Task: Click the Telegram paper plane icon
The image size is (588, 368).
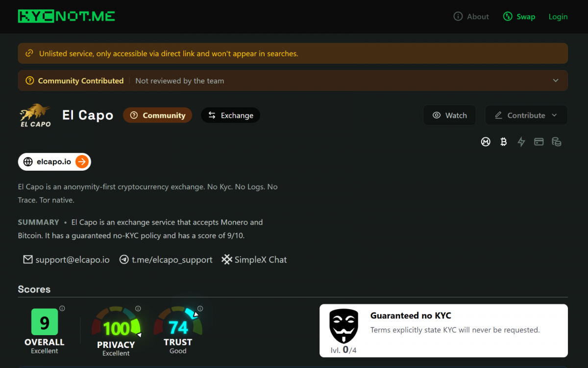Action: 124,260
